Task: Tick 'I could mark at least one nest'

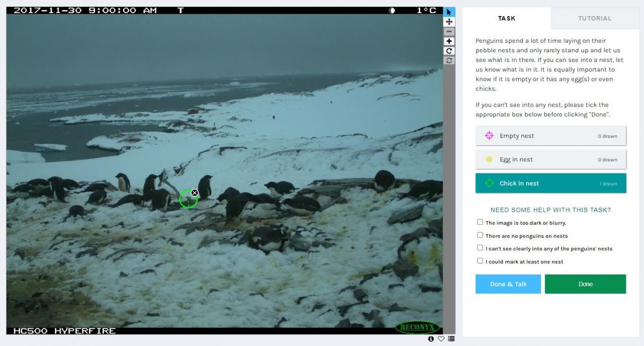Action: [x=480, y=261]
